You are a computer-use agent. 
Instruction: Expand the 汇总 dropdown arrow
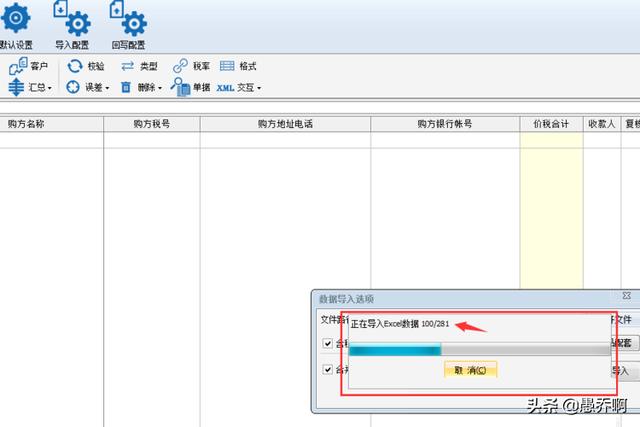tap(50, 88)
